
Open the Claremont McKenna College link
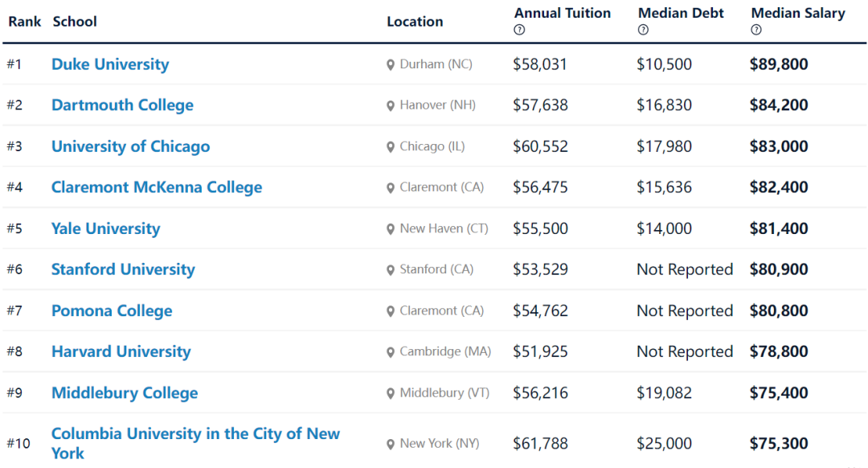[x=157, y=187]
